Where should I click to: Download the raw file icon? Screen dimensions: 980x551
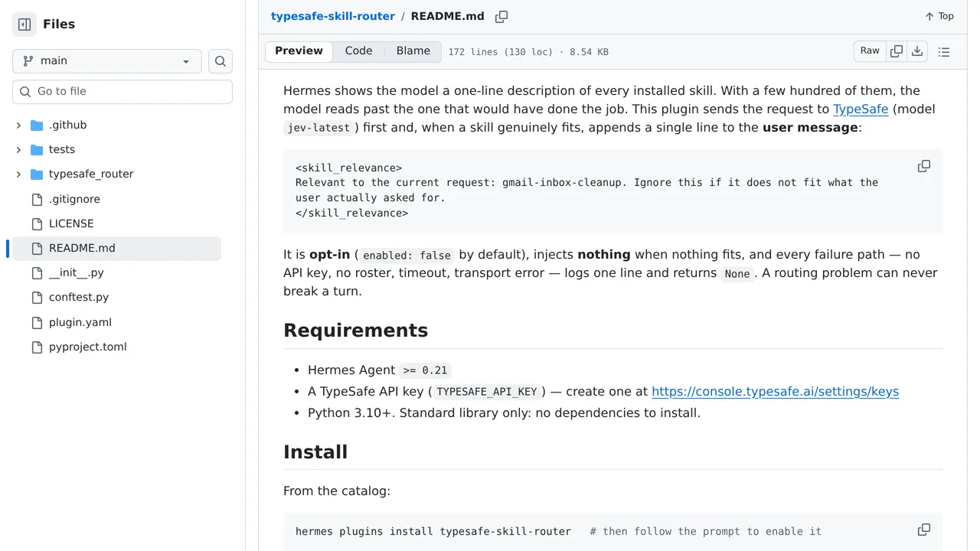tap(917, 51)
